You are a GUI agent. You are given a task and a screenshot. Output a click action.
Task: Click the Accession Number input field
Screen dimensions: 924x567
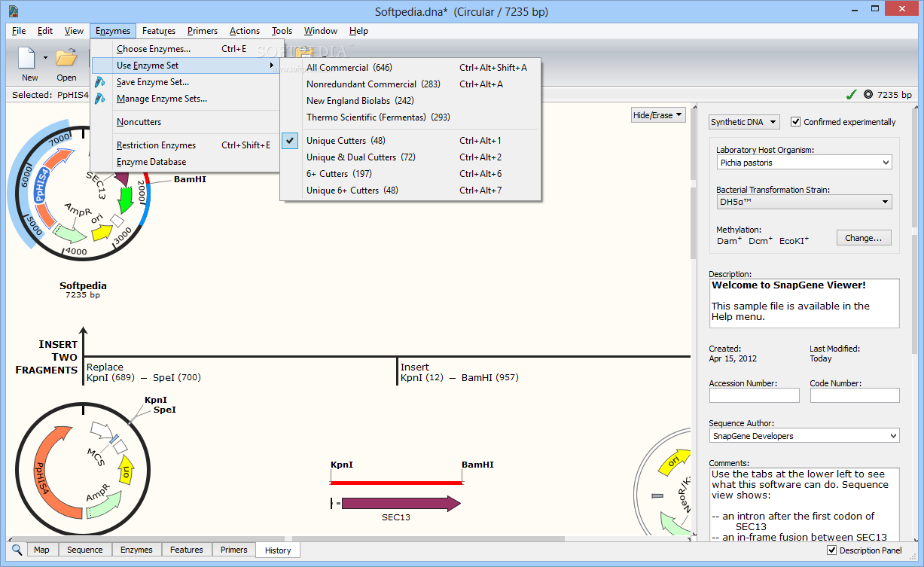(755, 395)
